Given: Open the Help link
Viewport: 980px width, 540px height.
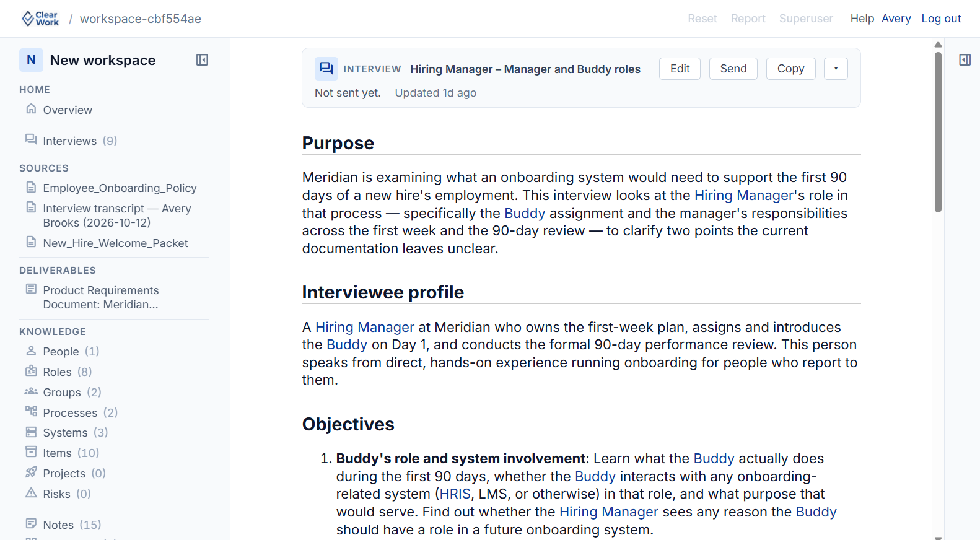Looking at the screenshot, I should 862,19.
